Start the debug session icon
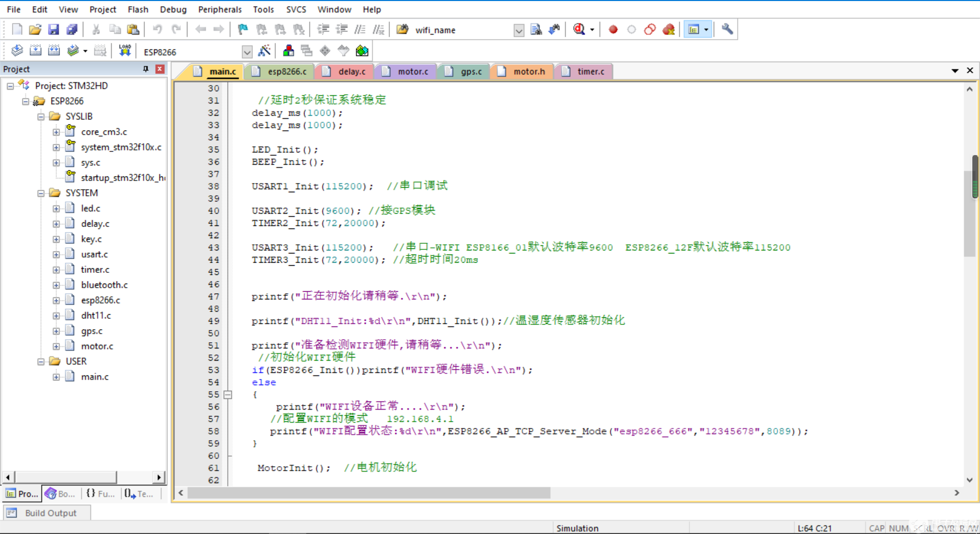 pyautogui.click(x=579, y=30)
